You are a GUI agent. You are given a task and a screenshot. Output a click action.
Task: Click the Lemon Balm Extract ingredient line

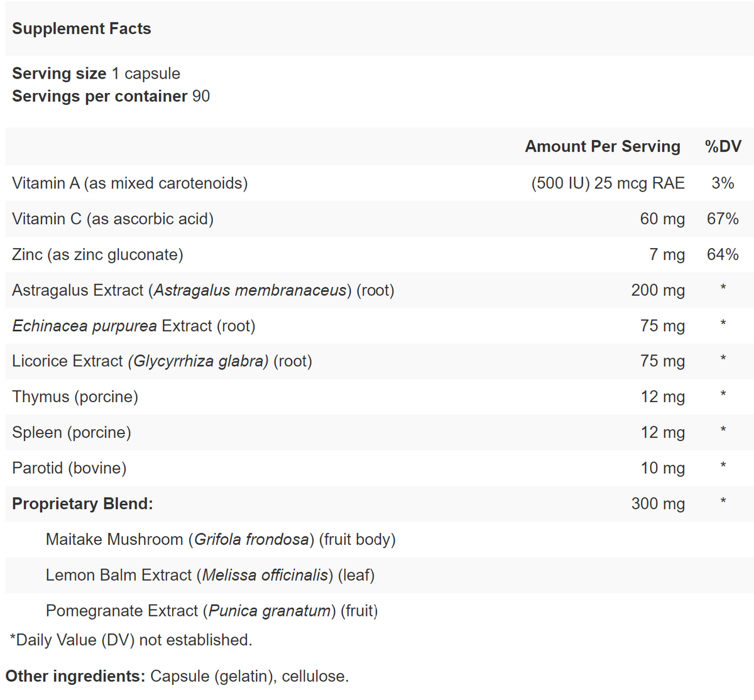[210, 575]
